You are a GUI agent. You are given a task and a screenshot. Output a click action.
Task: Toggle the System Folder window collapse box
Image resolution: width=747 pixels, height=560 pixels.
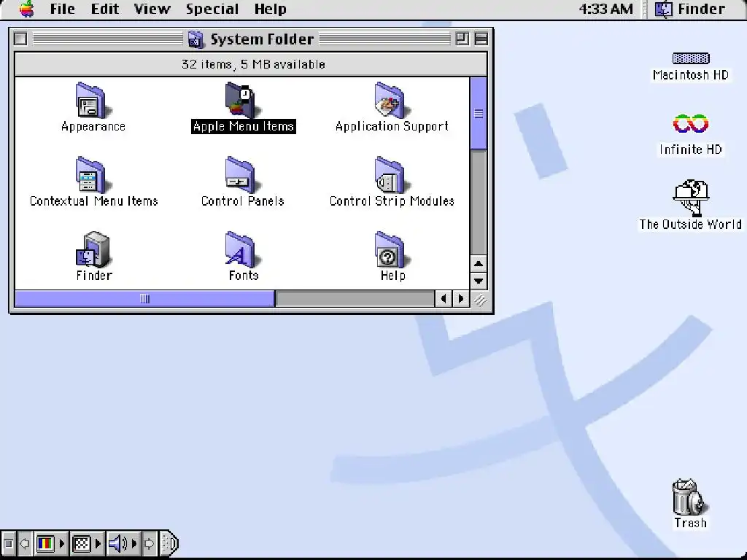click(x=481, y=39)
